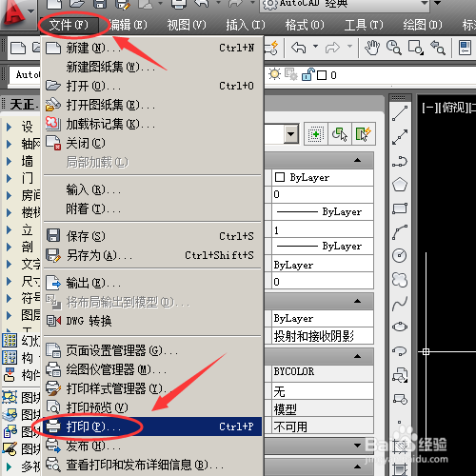This screenshot has height=476, width=476.
Task: Select the Rectangle draw tool
Action: tap(400, 208)
